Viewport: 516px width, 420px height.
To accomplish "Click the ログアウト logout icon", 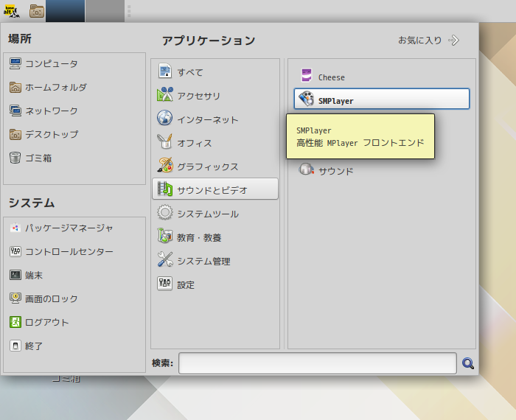I will pos(15,322).
